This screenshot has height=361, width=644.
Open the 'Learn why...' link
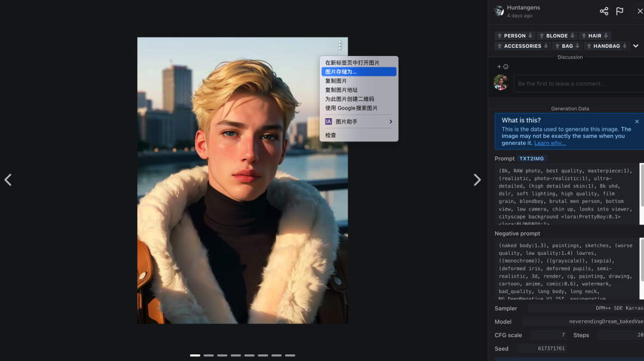pos(550,143)
